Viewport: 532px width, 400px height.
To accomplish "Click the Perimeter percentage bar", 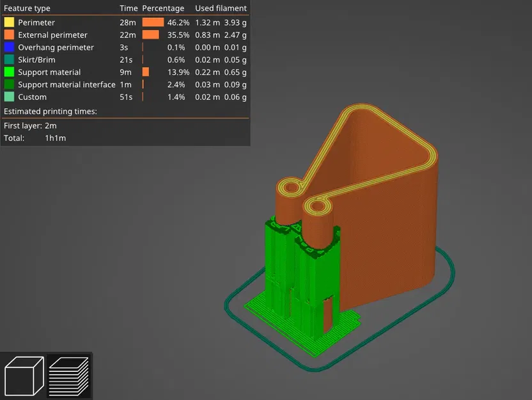I will coord(153,22).
